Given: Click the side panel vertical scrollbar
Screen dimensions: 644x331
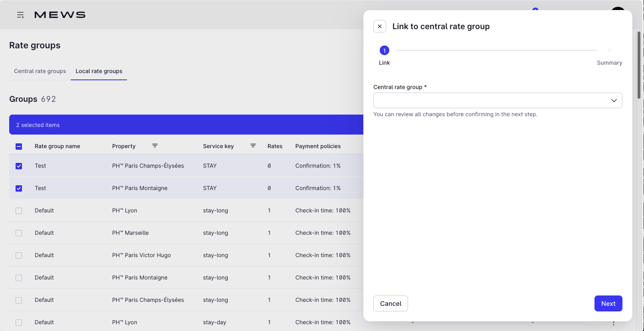Looking at the screenshot, I should [x=639, y=65].
